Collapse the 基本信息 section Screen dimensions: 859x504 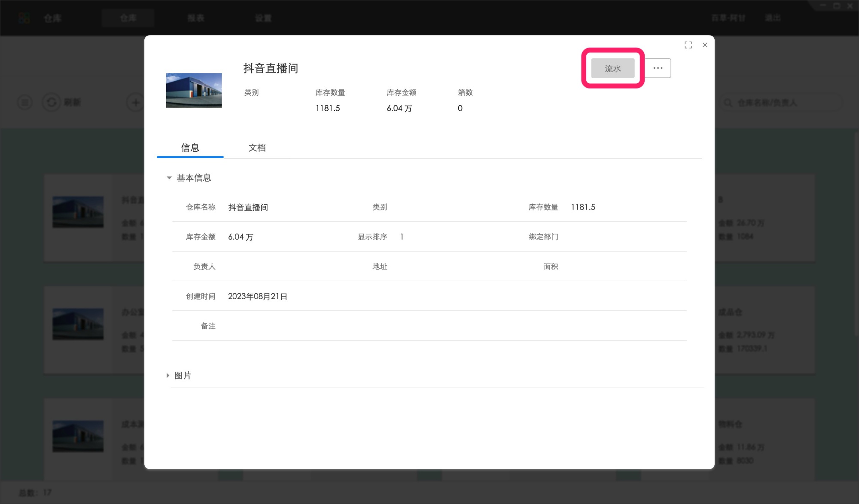(169, 178)
